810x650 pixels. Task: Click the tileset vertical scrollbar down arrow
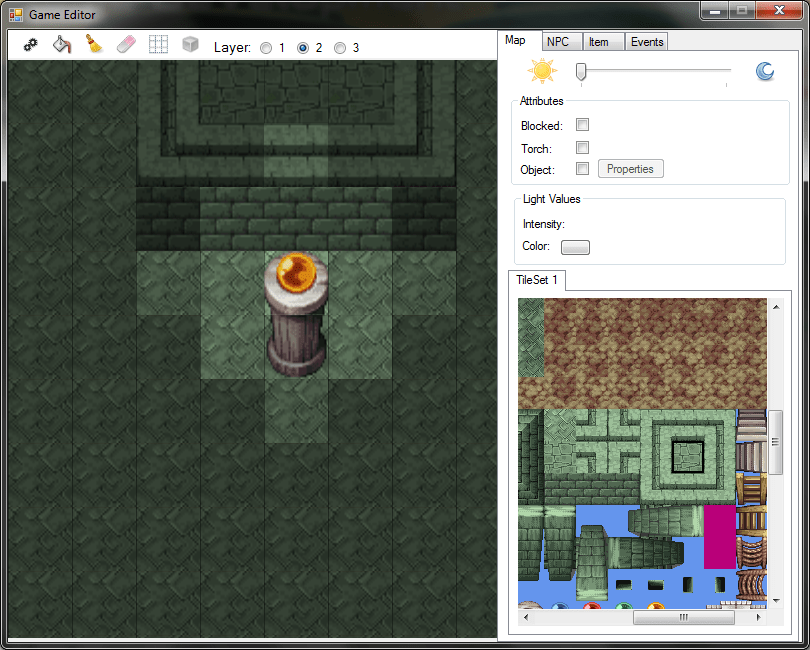(778, 601)
